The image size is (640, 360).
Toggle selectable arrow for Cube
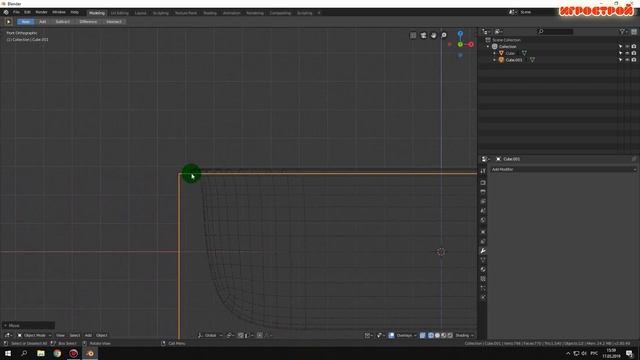[x=620, y=53]
